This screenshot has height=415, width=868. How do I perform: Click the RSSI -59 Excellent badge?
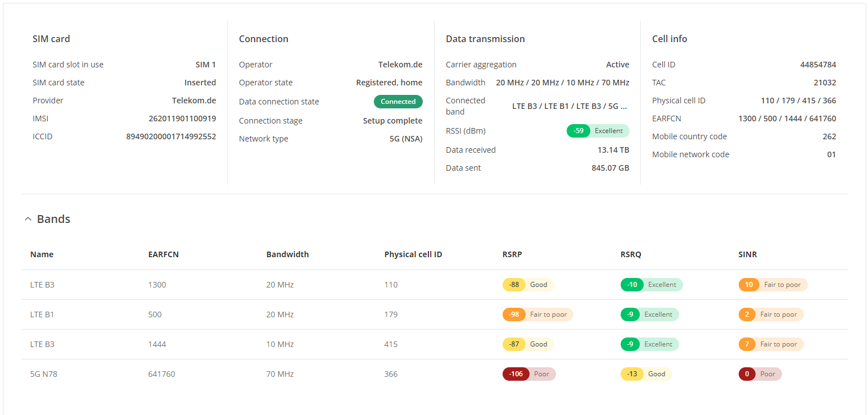point(598,131)
